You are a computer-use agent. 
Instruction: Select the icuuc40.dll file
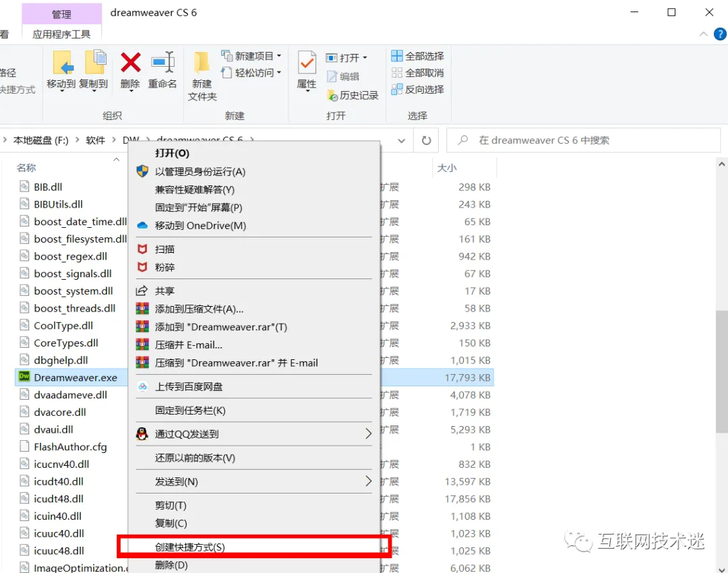[59, 533]
